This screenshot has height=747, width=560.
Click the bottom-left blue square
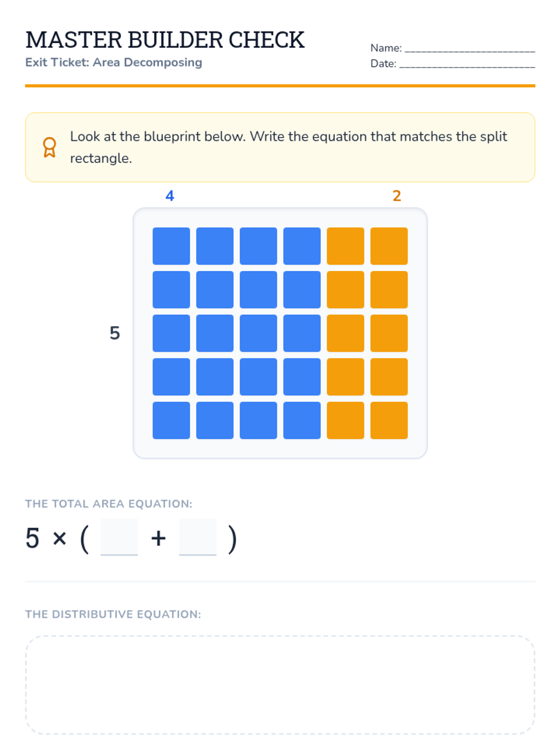point(171,420)
